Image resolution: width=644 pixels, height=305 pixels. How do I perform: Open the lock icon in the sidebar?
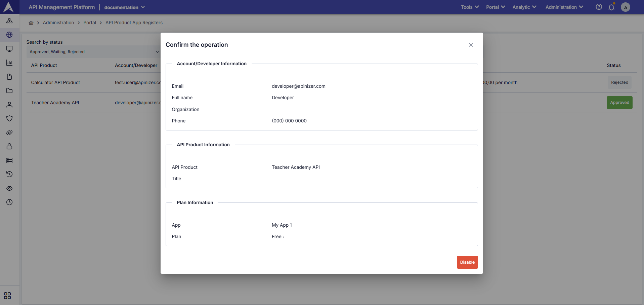(x=9, y=146)
